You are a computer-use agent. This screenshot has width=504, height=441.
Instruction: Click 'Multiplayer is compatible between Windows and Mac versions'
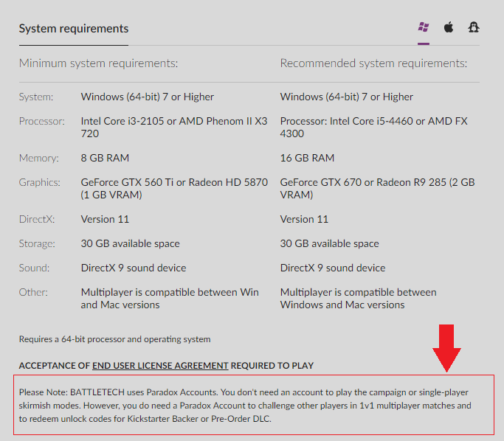click(358, 299)
